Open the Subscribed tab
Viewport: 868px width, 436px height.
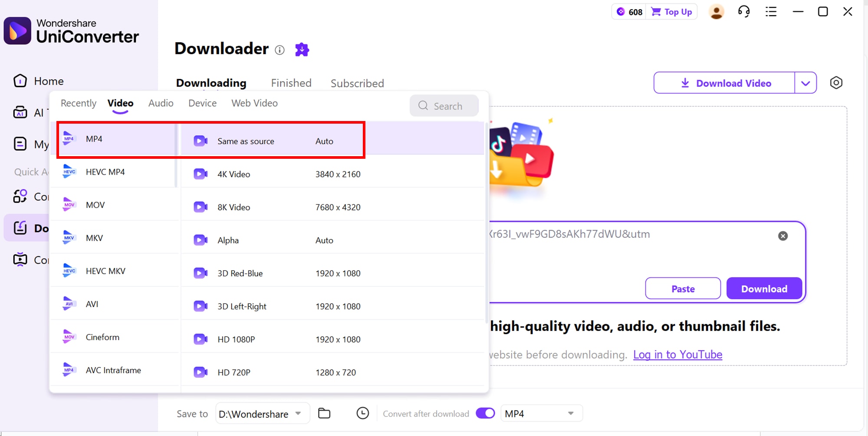(357, 83)
